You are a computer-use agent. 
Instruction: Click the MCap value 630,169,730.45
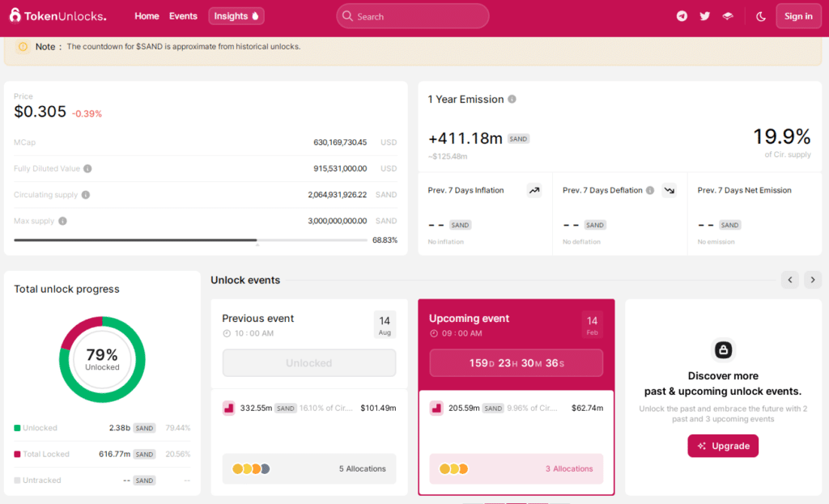pos(340,142)
